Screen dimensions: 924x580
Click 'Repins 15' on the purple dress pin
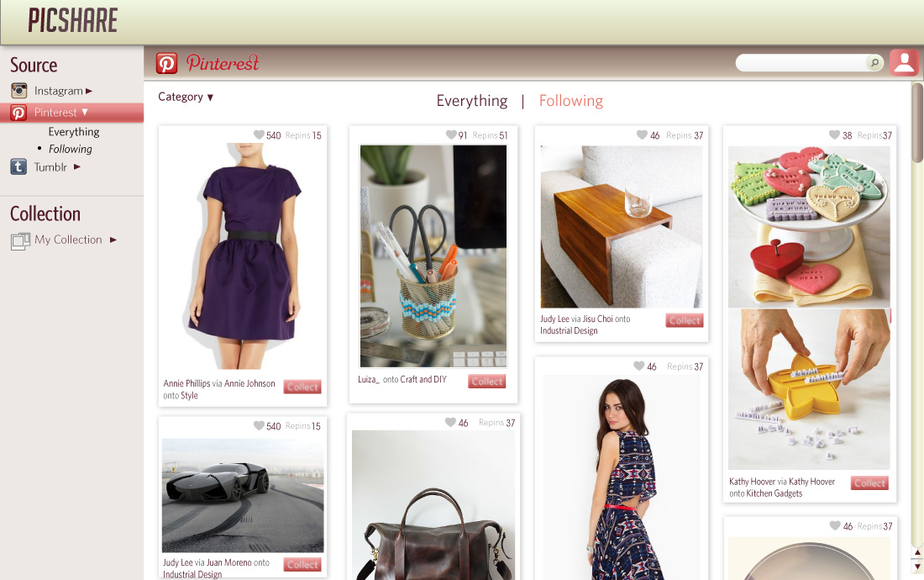coord(303,135)
